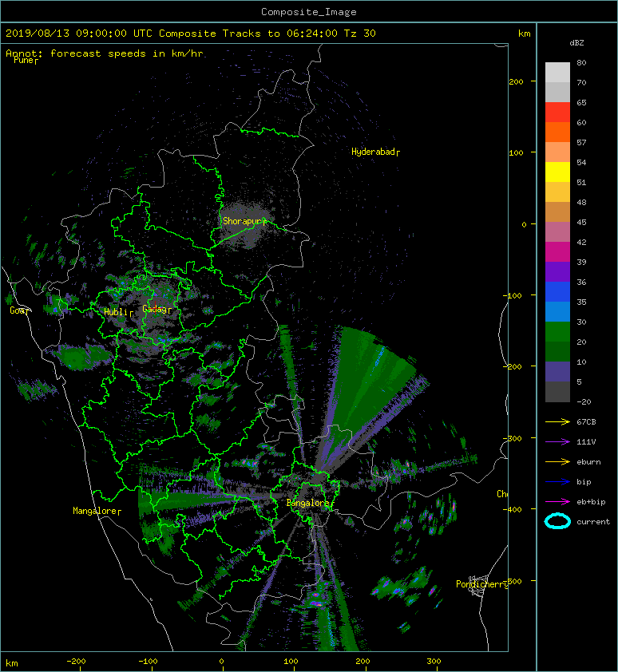
Task: Pick the violet swatch below 39 dBZ
Action: pos(557,271)
